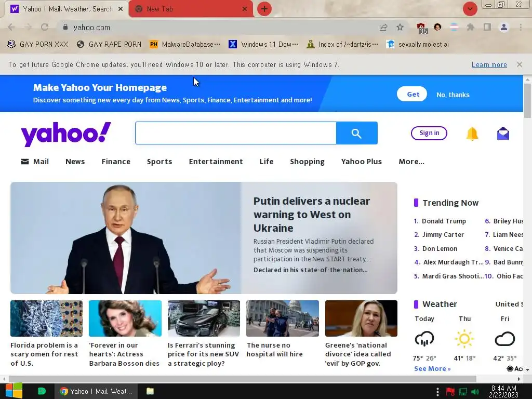The width and height of the screenshot is (532, 399).
Task: Click the Get button on homepage banner
Action: pos(412,94)
